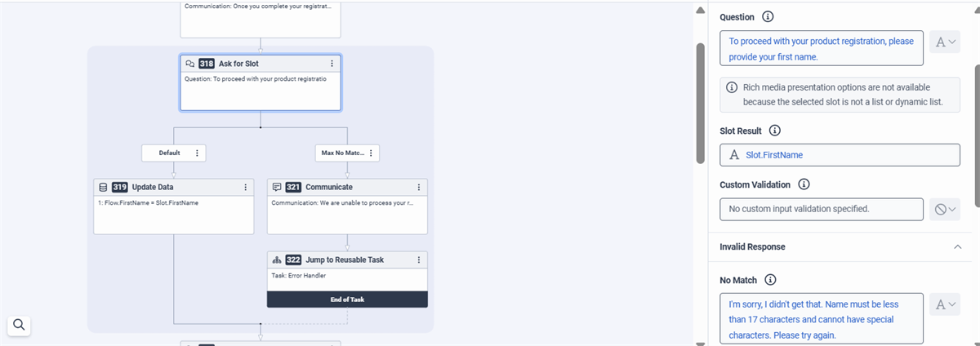Click the No Match message text field
This screenshot has height=346, width=980.
click(822, 318)
